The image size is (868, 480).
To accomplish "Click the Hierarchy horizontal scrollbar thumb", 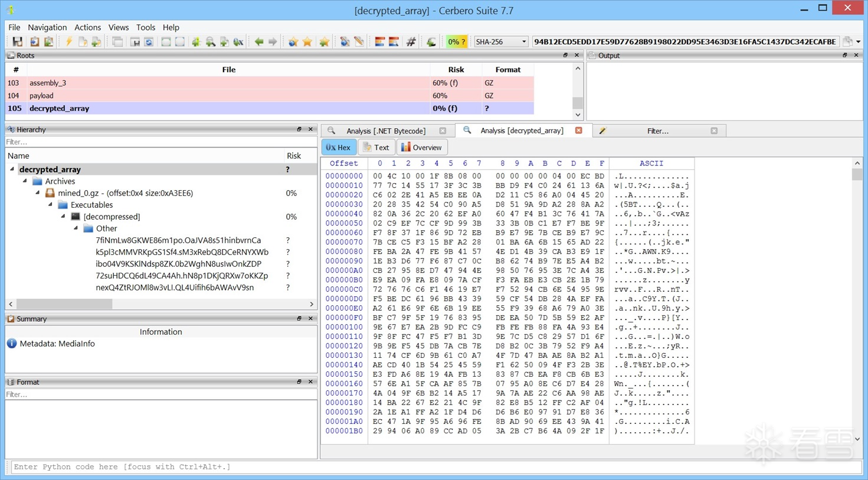I will click(64, 304).
